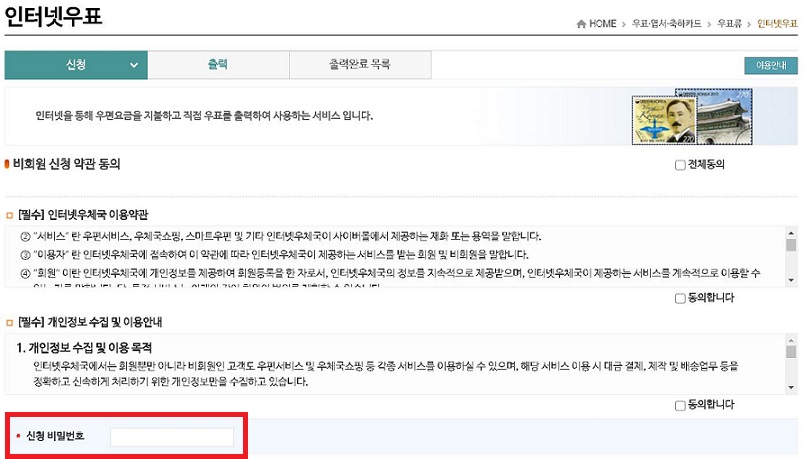Go to the 우표류 breadcrumb link

click(x=729, y=24)
